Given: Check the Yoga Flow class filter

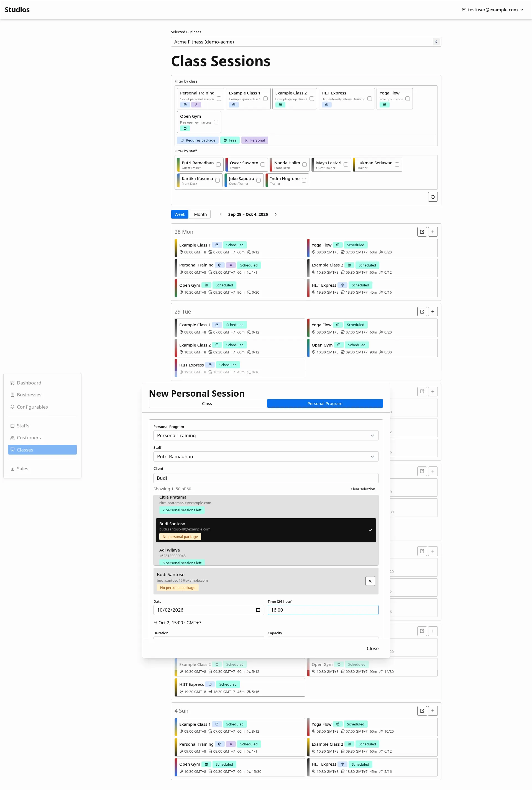Looking at the screenshot, I should click(x=408, y=99).
